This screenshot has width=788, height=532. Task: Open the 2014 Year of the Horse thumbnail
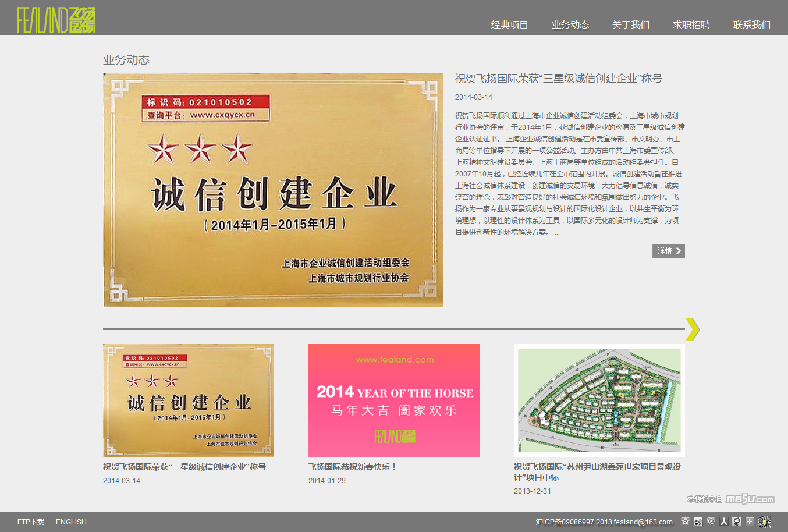point(394,400)
